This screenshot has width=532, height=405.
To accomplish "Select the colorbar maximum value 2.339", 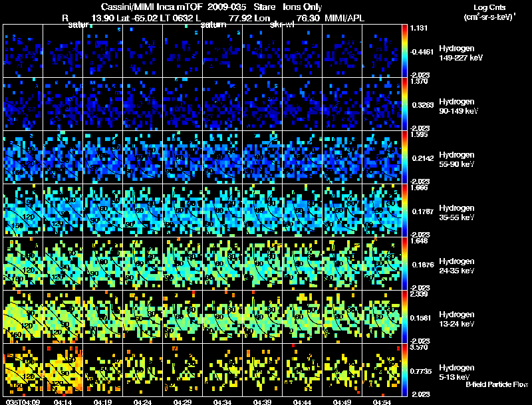I will click(419, 294).
